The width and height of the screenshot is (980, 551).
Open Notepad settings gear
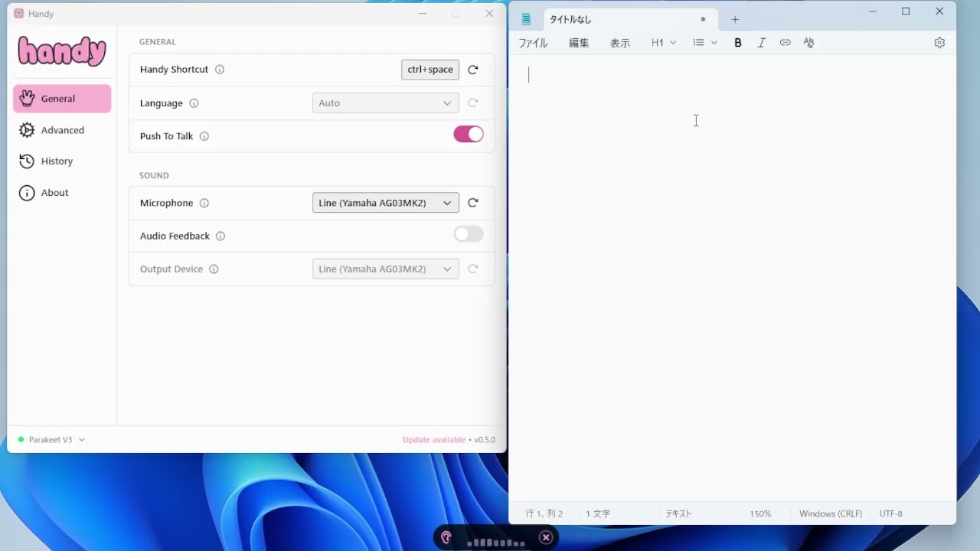939,43
